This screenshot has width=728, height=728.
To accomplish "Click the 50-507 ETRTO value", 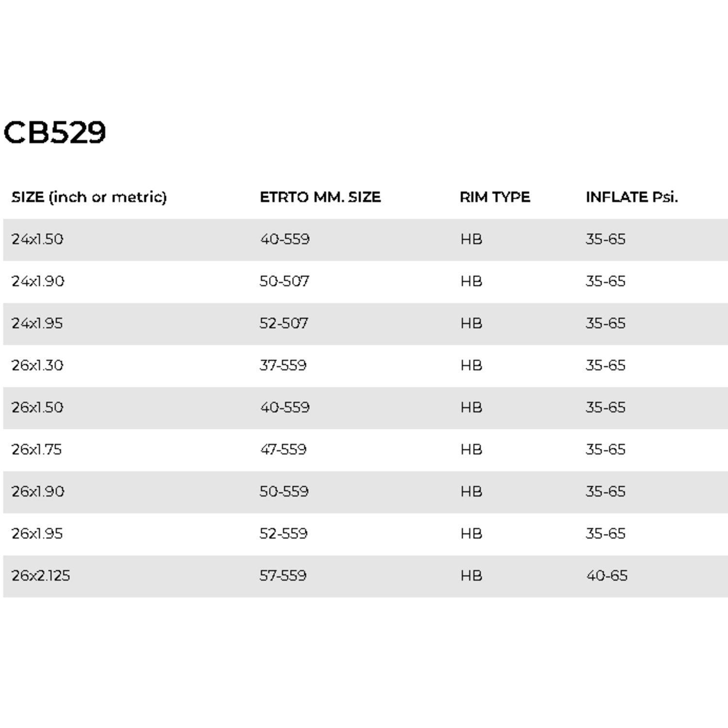I will [x=284, y=281].
